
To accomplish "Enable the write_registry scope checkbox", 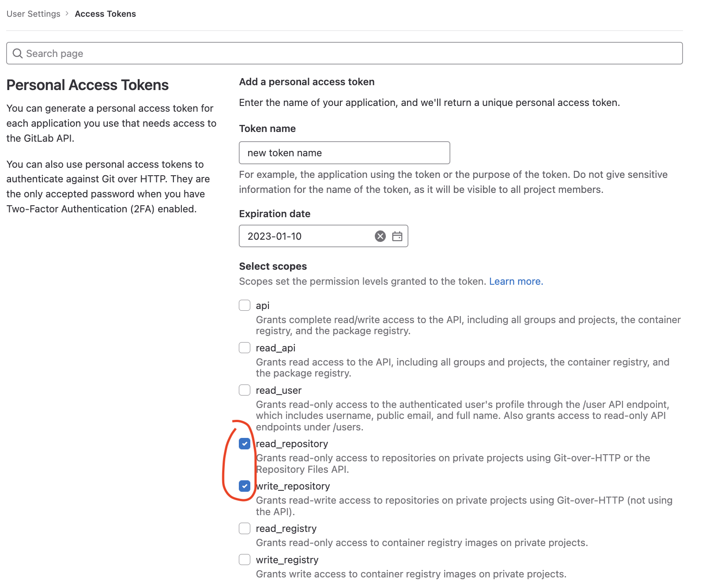I will tap(245, 560).
